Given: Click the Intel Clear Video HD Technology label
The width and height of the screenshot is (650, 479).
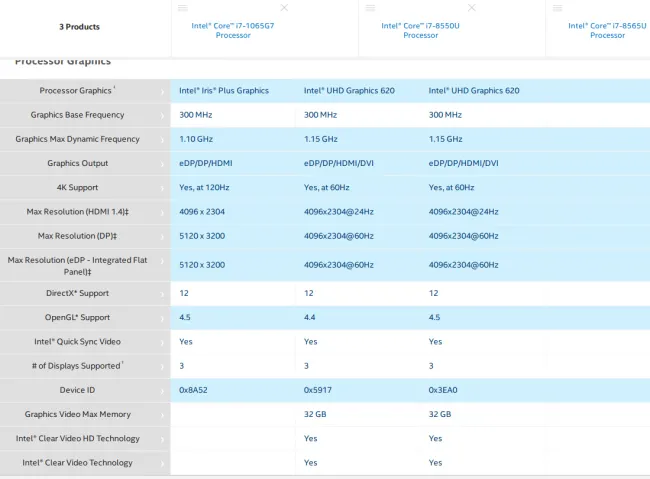Looking at the screenshot, I should tap(78, 439).
